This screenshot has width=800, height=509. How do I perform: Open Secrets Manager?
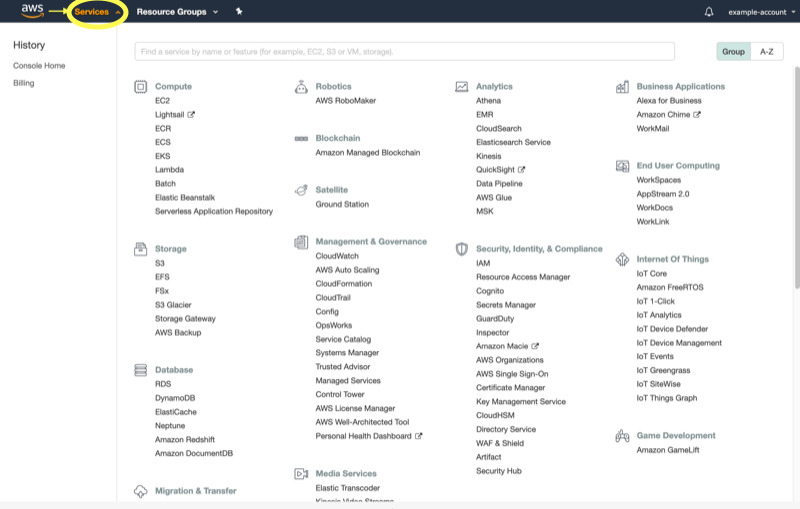[x=506, y=305]
